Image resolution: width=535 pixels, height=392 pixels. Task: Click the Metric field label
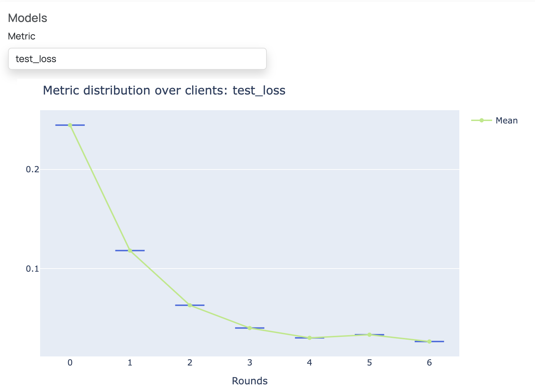(x=22, y=36)
